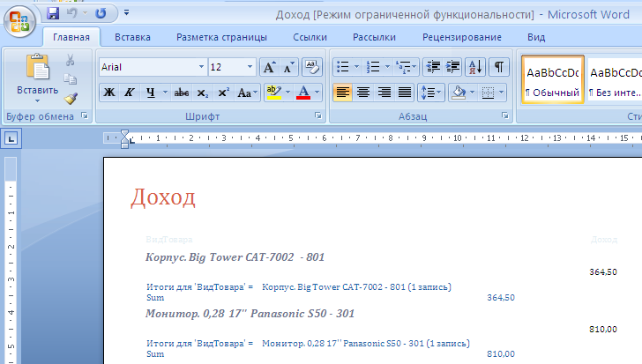The image size is (642, 364).
Task: Open the Ссылки ribbon tab
Action: click(310, 37)
